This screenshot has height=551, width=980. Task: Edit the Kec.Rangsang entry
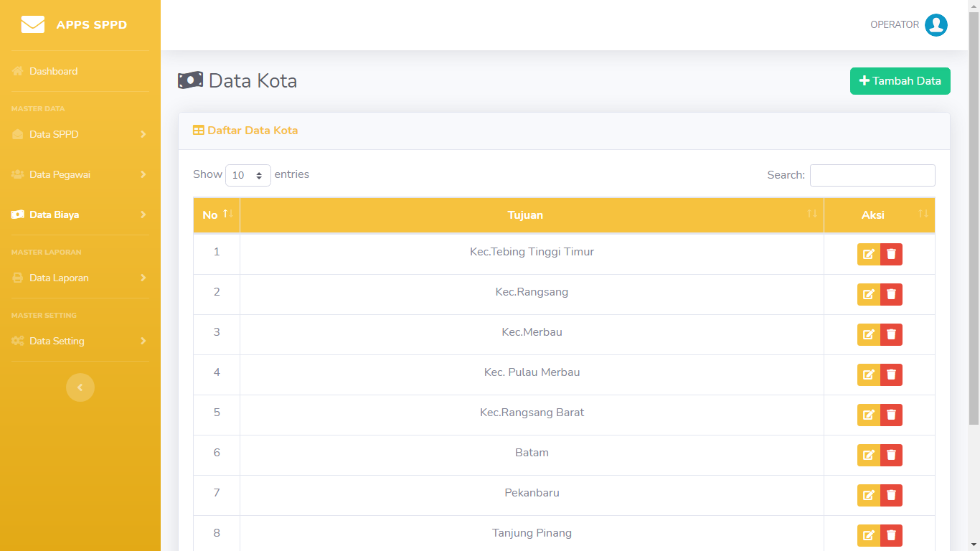(869, 294)
